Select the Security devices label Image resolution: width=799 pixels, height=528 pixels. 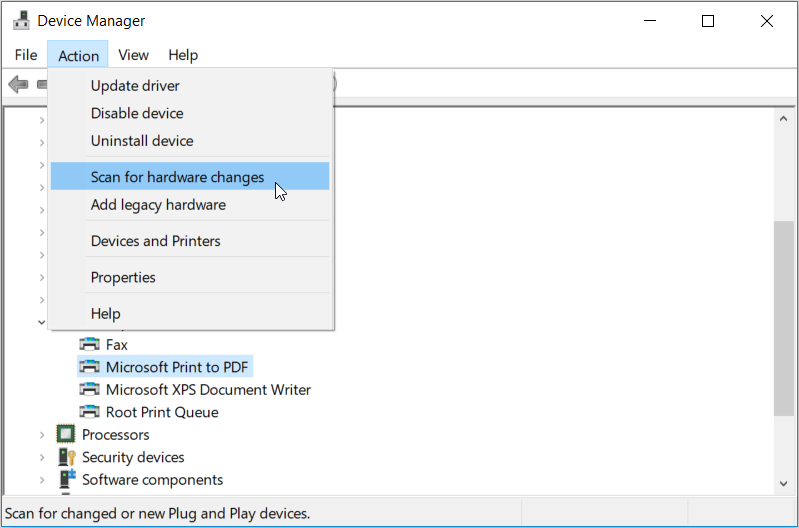click(x=133, y=457)
